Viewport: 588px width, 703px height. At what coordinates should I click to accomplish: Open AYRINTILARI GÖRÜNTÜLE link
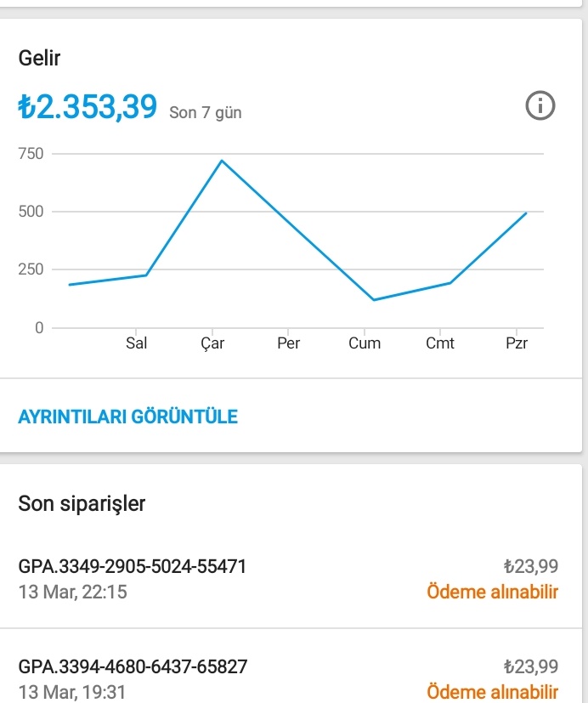(x=127, y=417)
